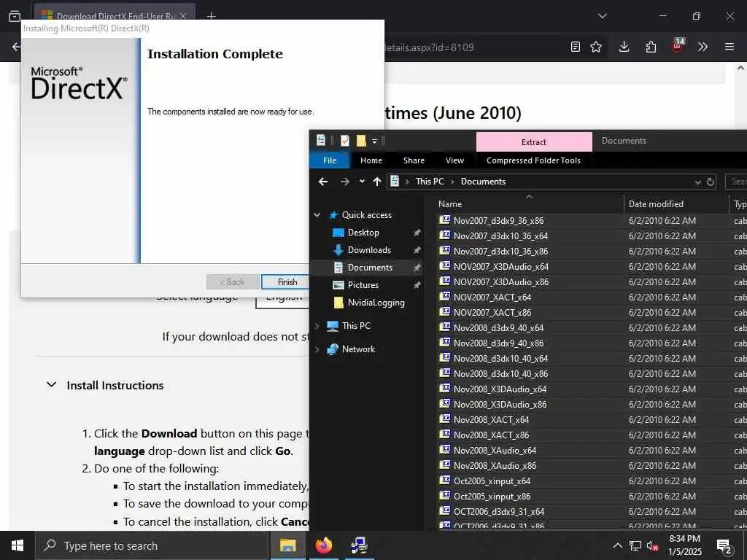The height and width of the screenshot is (560, 747).
Task: Select Pictures in Quick access
Action: (363, 285)
